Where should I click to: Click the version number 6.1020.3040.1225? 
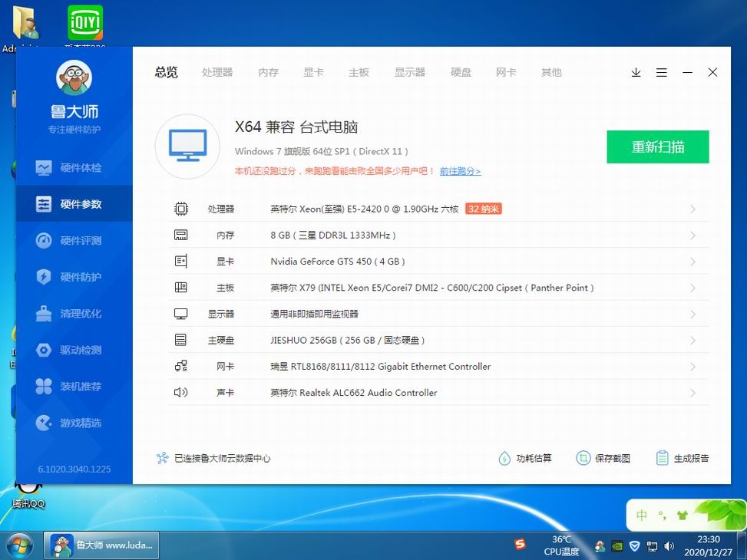(x=74, y=469)
